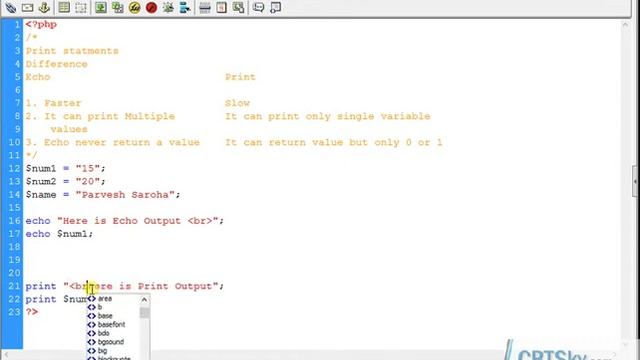Viewport: 640px width, 360px height.
Task: Click the dashed-box Insert Div Tag icon
Action: coord(81,7)
